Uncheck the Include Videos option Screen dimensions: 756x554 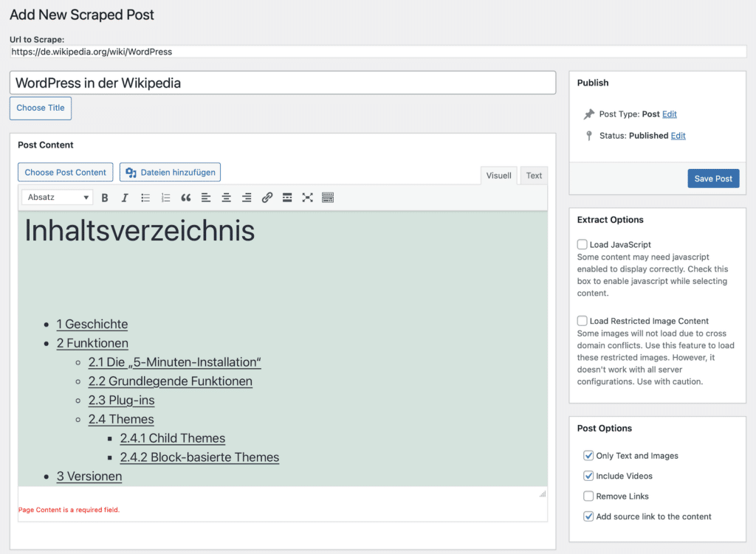click(x=588, y=476)
